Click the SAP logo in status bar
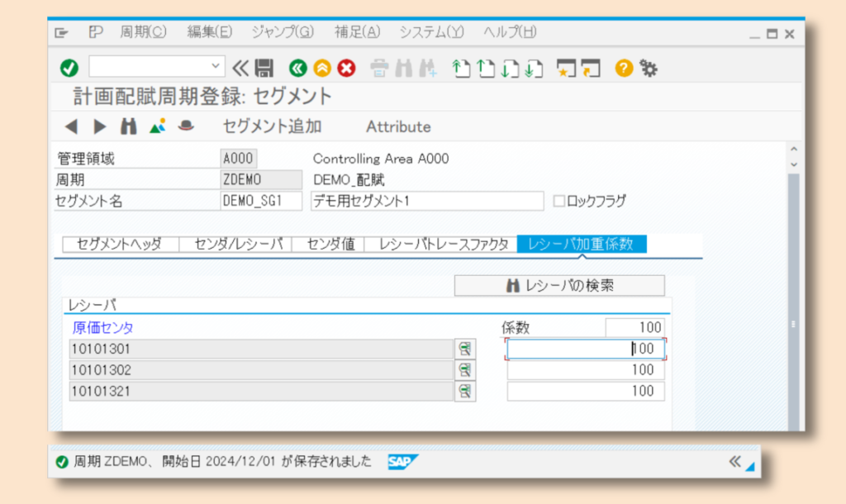Image resolution: width=846 pixels, height=504 pixels. click(402, 461)
